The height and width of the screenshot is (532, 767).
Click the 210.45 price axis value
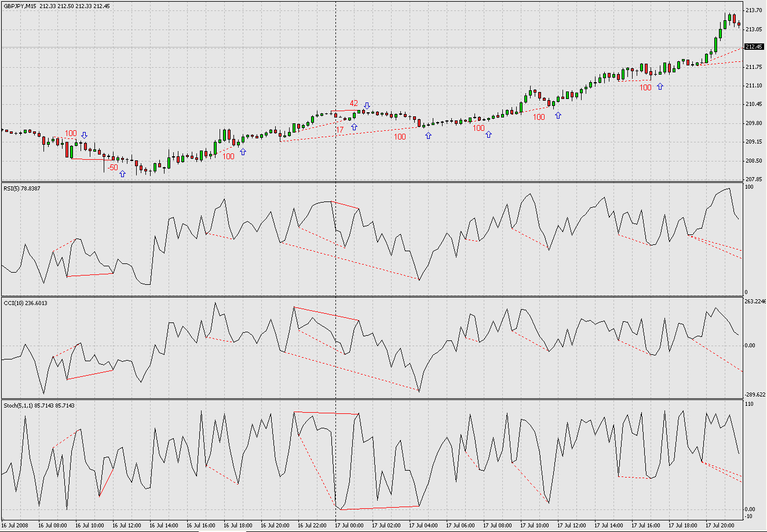coord(754,104)
